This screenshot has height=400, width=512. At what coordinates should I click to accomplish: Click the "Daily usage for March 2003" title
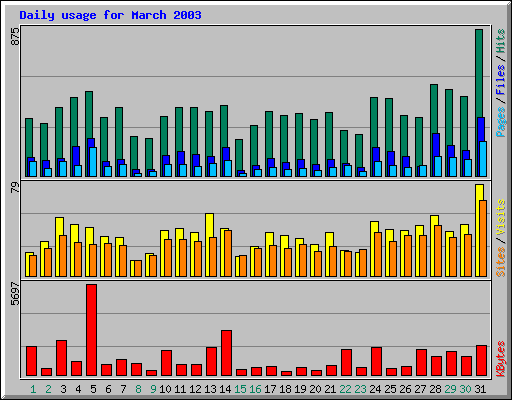[110, 15]
